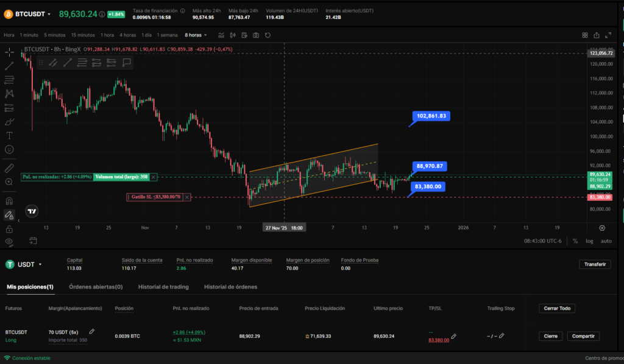This screenshot has height=364, width=624.
Task: Toggle drawings visibility eye icon
Action: [9, 242]
